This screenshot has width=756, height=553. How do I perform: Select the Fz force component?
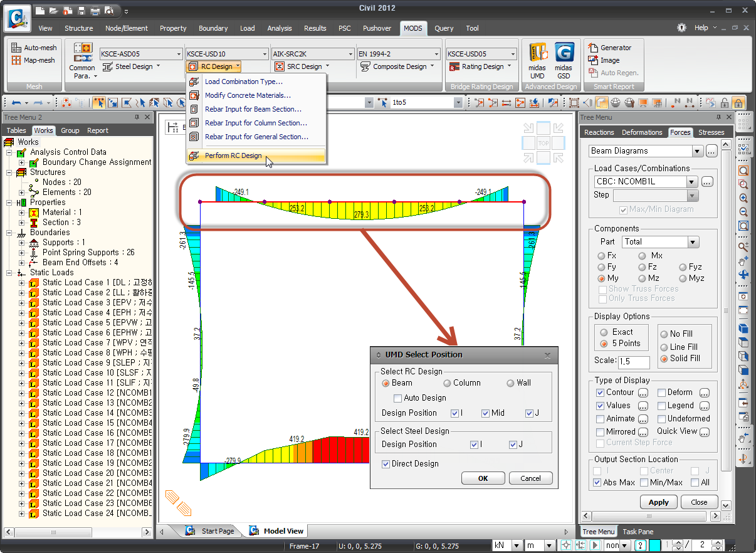(x=643, y=267)
